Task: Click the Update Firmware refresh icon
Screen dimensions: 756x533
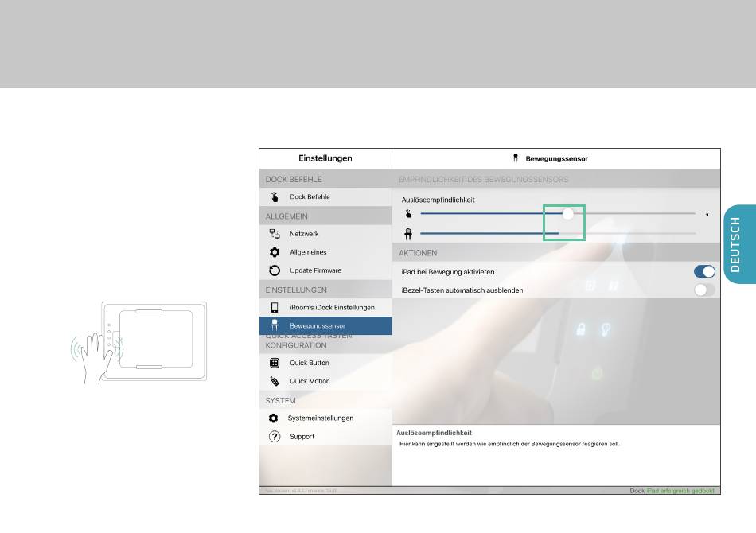Action: click(275, 270)
